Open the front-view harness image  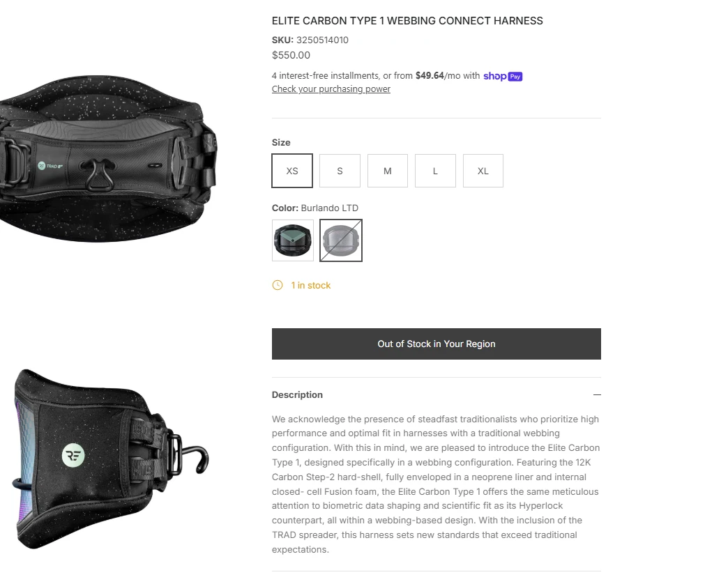[x=108, y=159]
